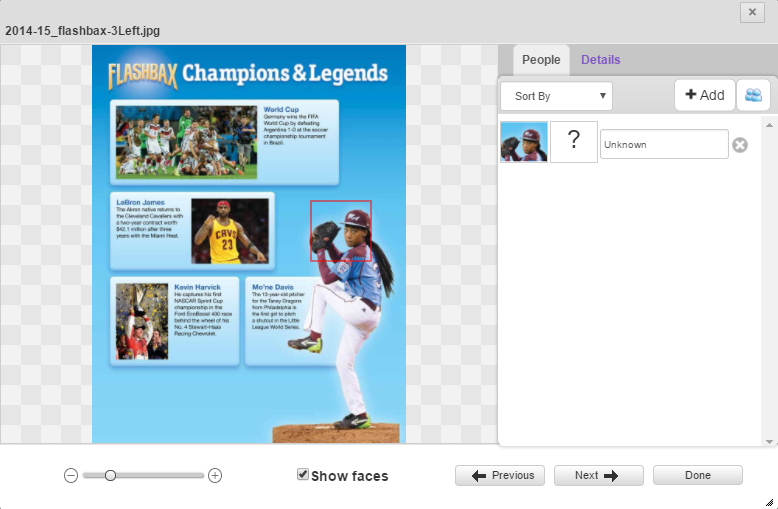Image resolution: width=778 pixels, height=509 pixels.
Task: Click the Champions & Legends title
Action: point(285,73)
